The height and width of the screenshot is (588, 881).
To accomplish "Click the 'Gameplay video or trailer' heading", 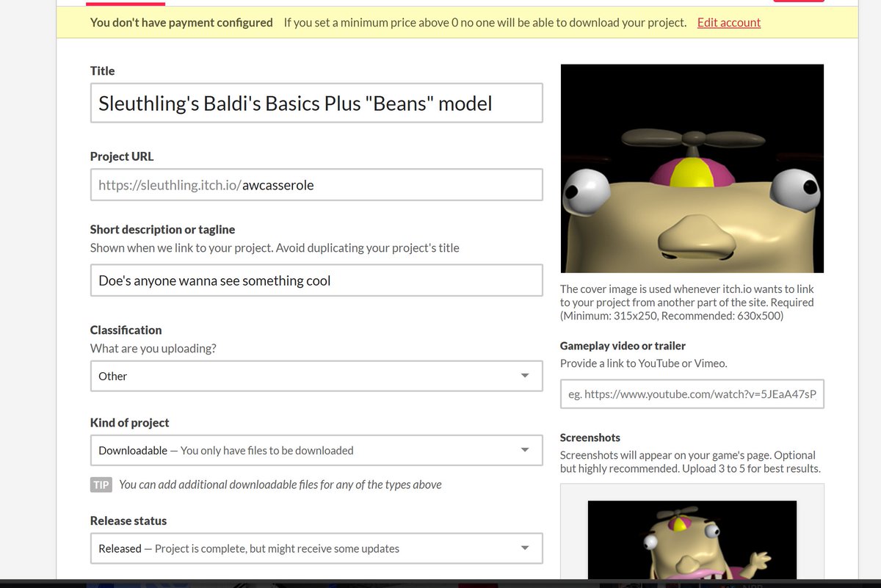I will coord(623,345).
